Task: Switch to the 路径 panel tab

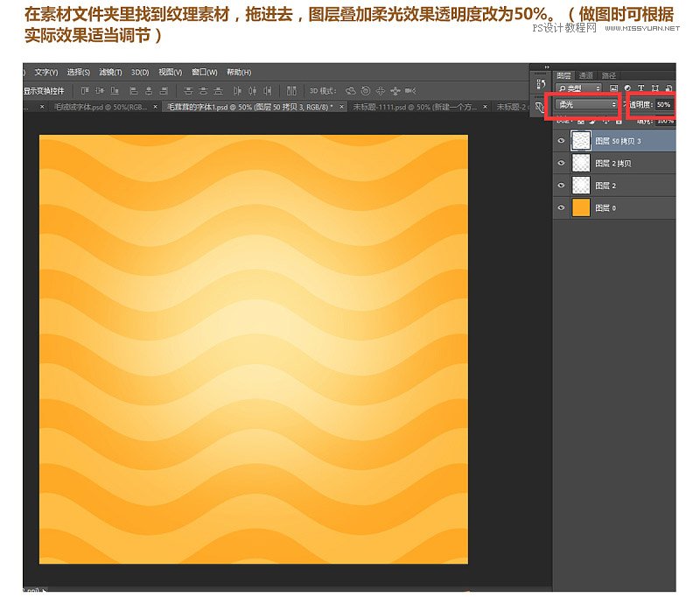Action: tap(608, 75)
